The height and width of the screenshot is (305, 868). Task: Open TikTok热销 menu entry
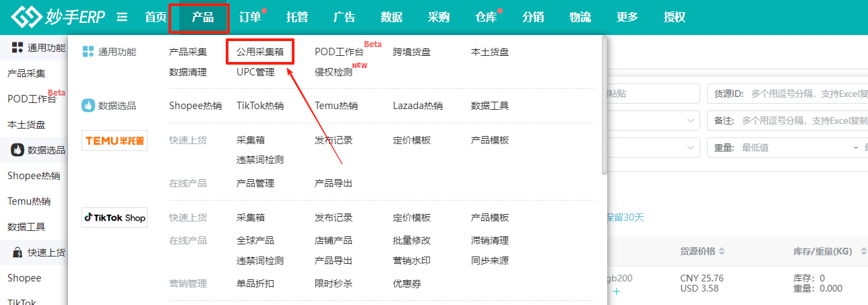[x=260, y=106]
